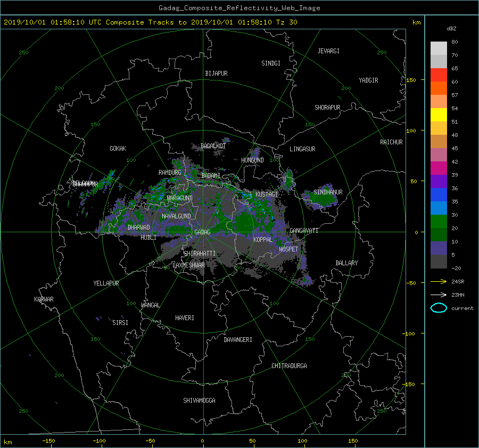The image size is (479, 448).
Task: Click the BADAMI city label
Action: 211,176
